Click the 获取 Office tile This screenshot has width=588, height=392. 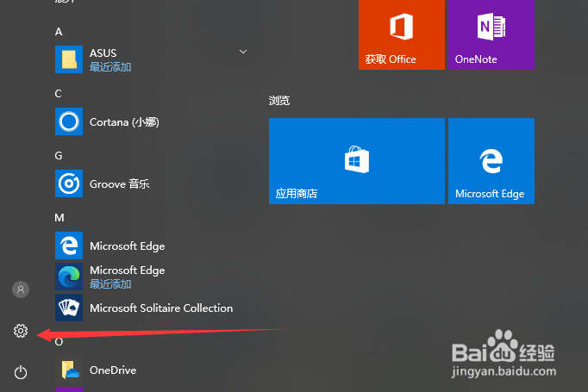[x=402, y=34]
